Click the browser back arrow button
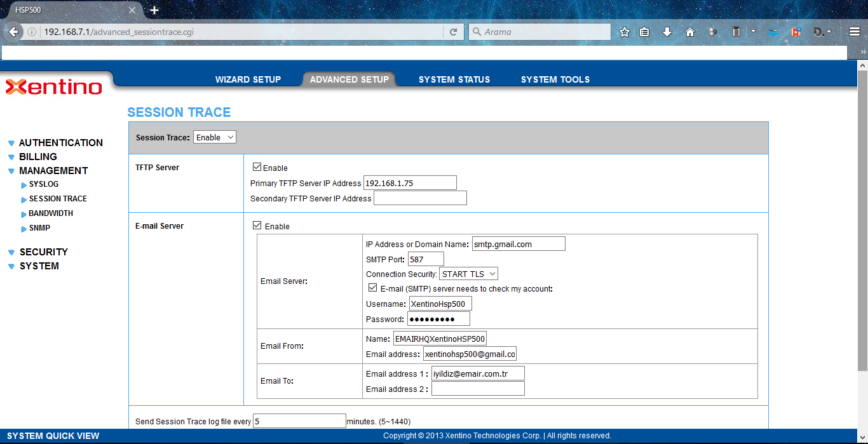The width and height of the screenshot is (868, 444). pyautogui.click(x=13, y=32)
